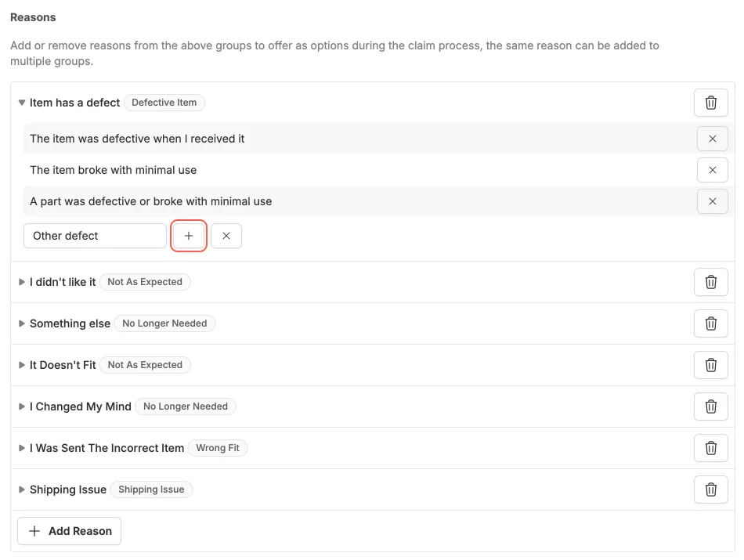Remove 'A part was defective or broke' reason
Viewport: 744px width, 560px height.
(712, 201)
